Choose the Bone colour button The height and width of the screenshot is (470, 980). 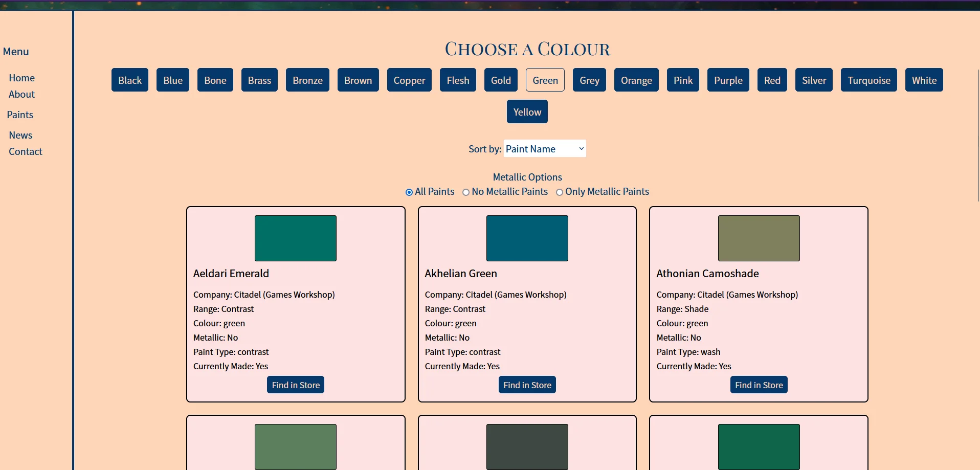click(x=215, y=80)
